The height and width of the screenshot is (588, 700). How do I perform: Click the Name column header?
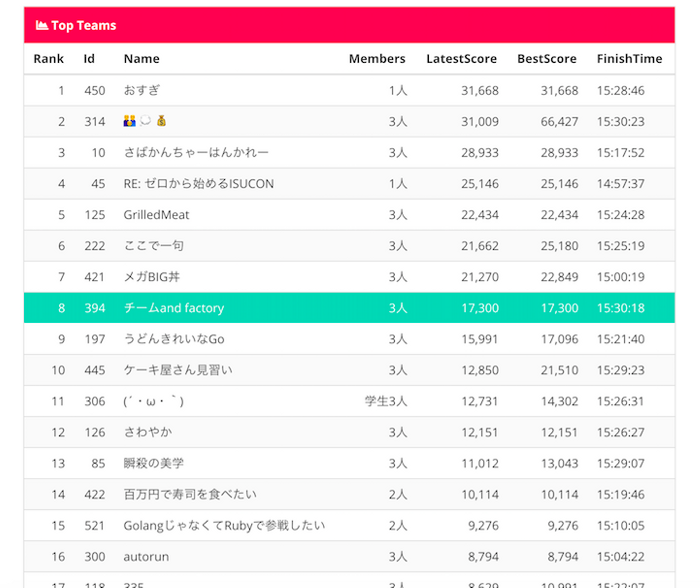141,59
